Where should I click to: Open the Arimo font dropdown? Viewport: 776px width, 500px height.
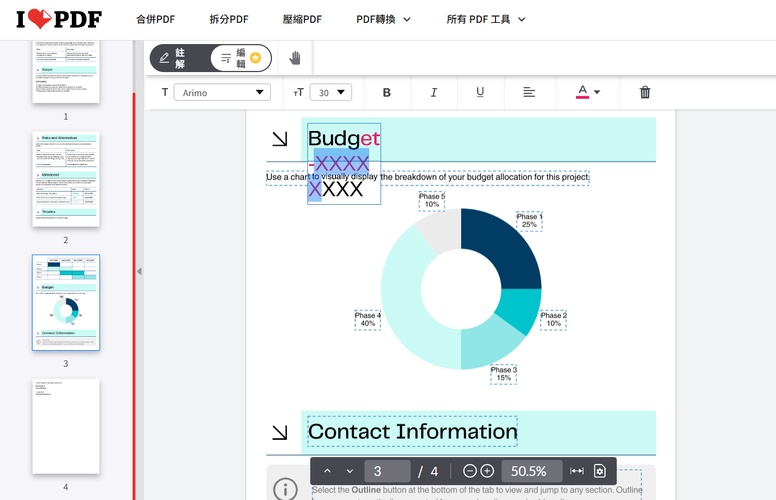pos(222,92)
